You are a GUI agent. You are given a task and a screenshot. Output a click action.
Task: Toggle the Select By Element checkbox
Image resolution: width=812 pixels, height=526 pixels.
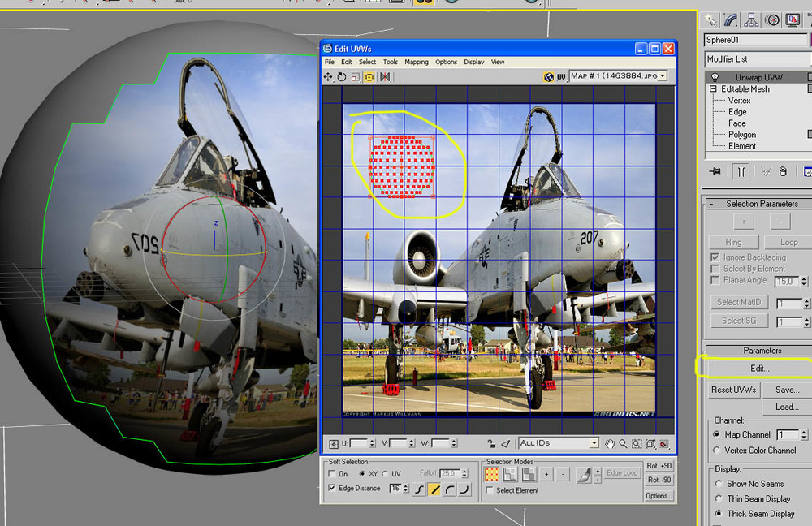click(x=715, y=269)
